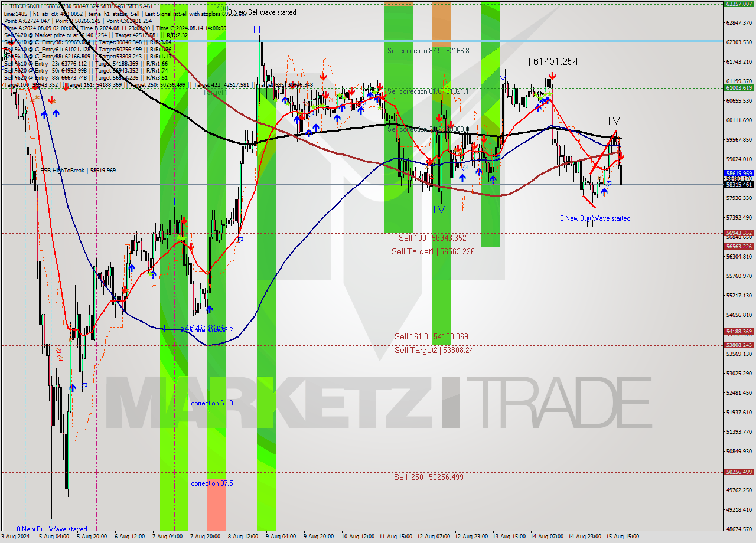Click the green 63357.007 price tag
This screenshot has width=756, height=543.
coord(738,4)
